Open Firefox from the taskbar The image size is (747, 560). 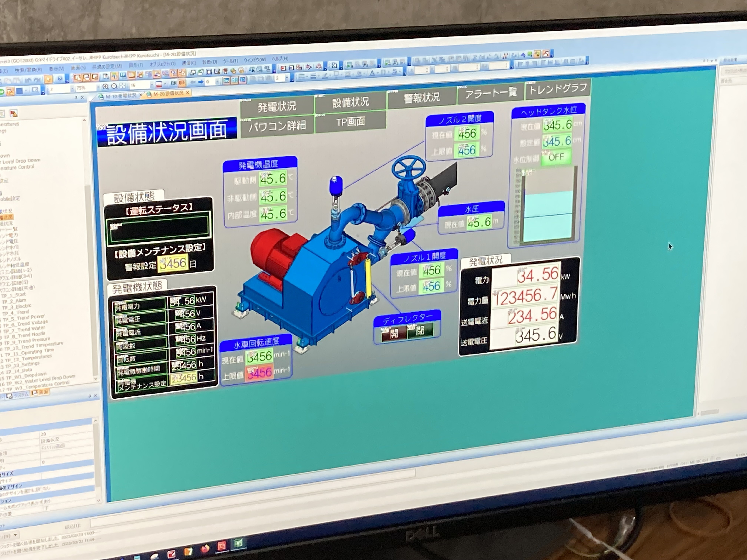[205, 549]
